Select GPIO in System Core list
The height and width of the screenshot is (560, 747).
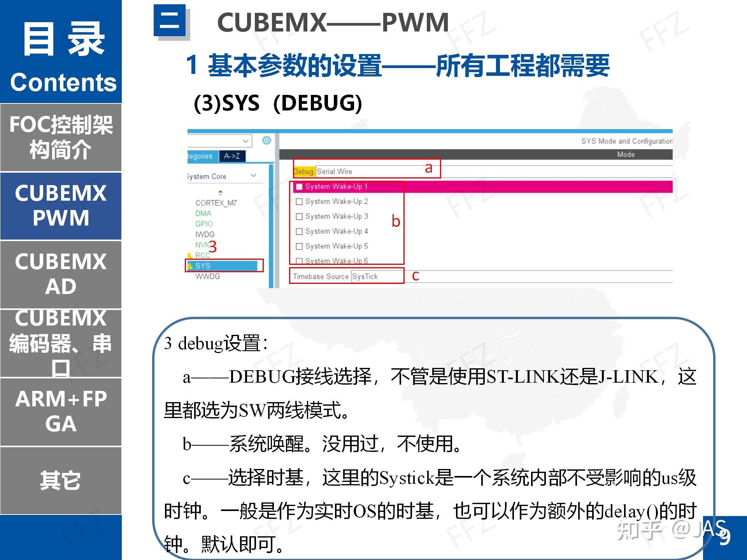tap(204, 224)
